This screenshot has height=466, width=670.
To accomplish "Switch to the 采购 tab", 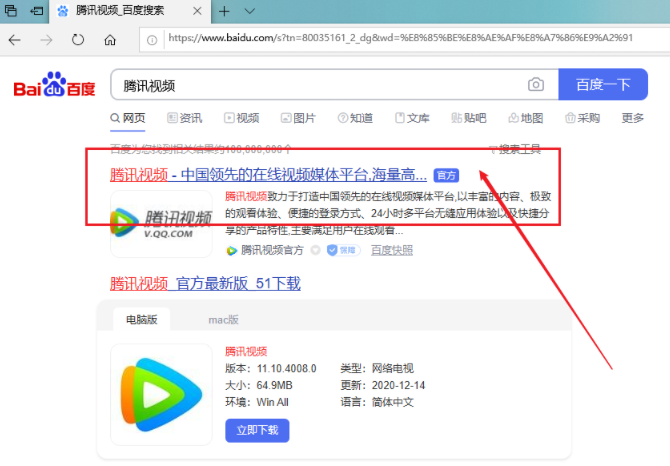I will tap(582, 118).
